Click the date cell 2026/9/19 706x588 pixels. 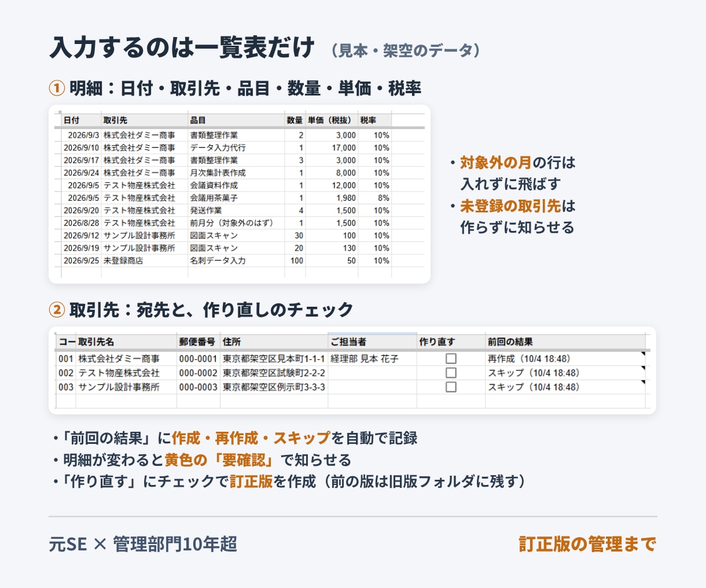tap(81, 248)
